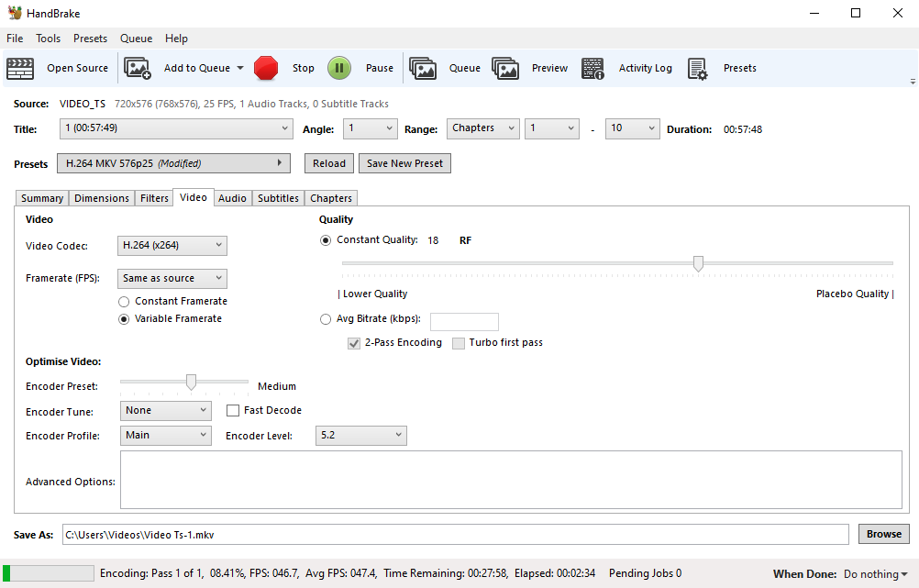Click the Constant Quality RF slider handle
This screenshot has width=919, height=588.
coord(698,264)
